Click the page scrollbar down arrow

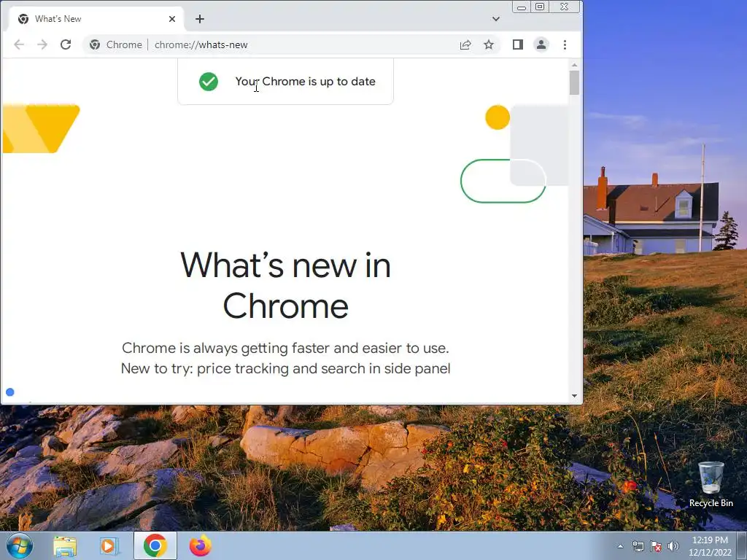pyautogui.click(x=575, y=396)
